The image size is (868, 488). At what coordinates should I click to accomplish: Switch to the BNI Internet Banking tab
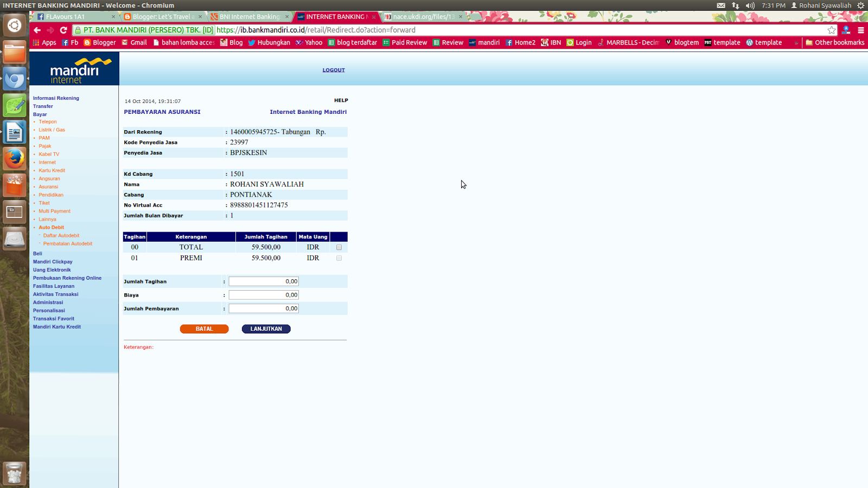250,17
